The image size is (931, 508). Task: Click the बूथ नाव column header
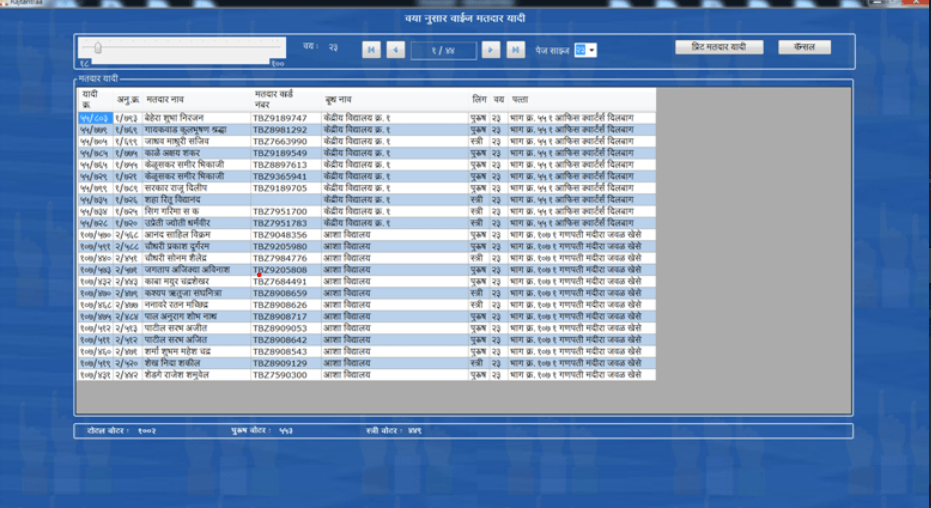(338, 100)
